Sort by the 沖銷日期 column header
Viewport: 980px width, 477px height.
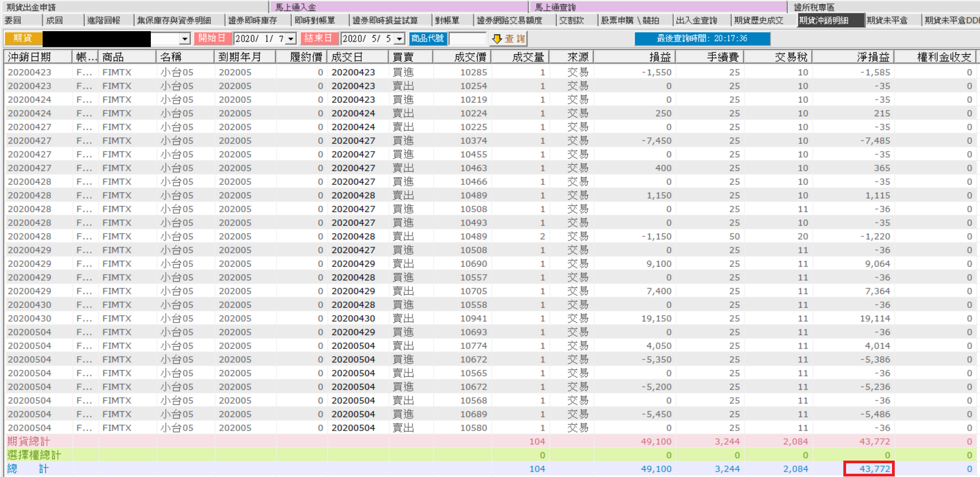click(38, 57)
